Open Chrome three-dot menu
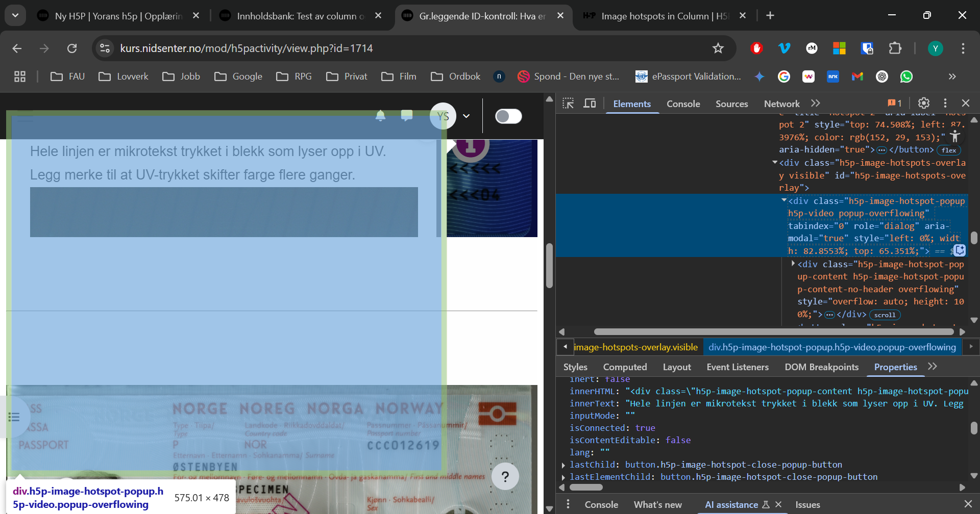980x514 pixels. [963, 48]
